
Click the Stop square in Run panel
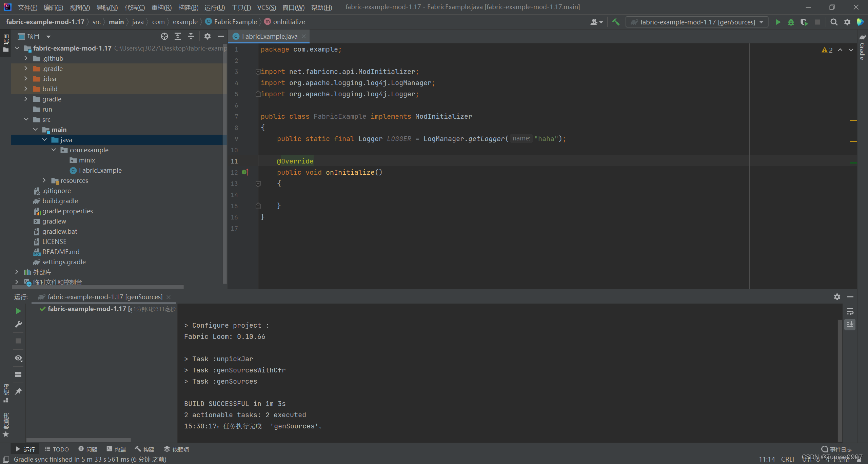point(18,341)
